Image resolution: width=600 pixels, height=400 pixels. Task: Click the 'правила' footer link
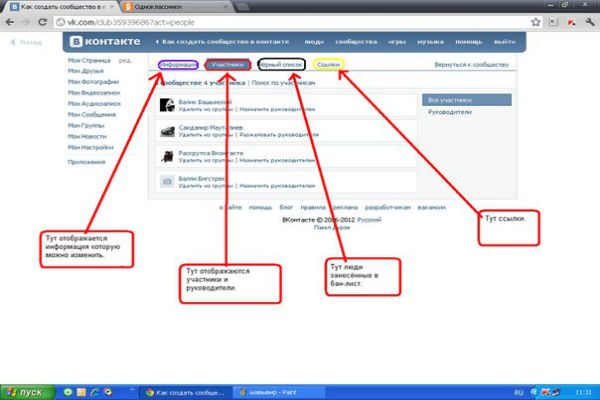pos(313,207)
